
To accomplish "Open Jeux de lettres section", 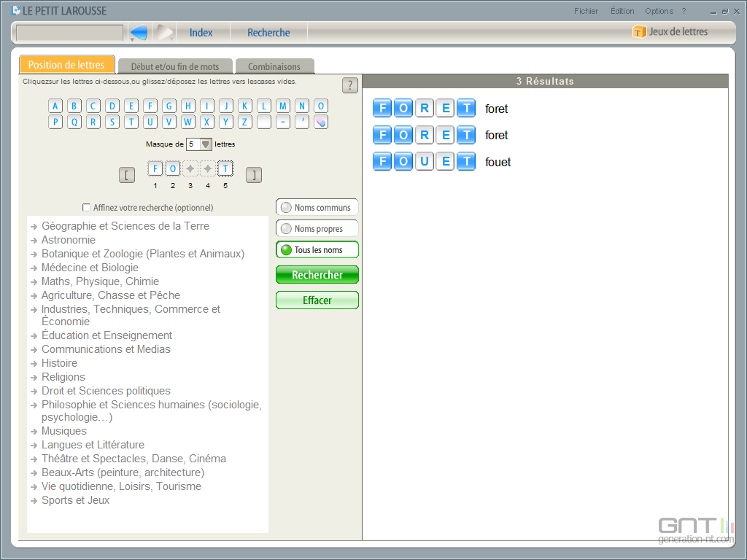I will (x=670, y=32).
